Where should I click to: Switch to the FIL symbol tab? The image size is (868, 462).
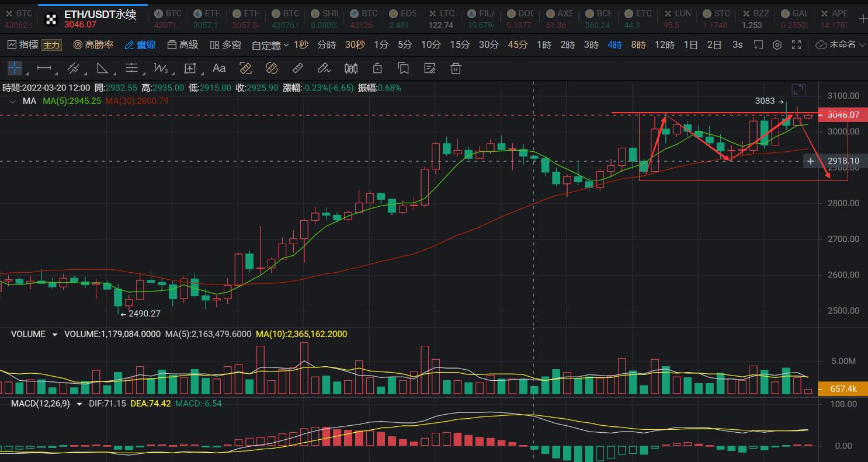(481, 19)
